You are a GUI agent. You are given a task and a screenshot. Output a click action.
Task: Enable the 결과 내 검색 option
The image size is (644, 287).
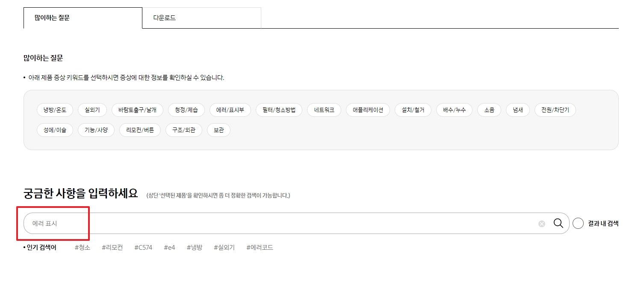[x=578, y=223]
